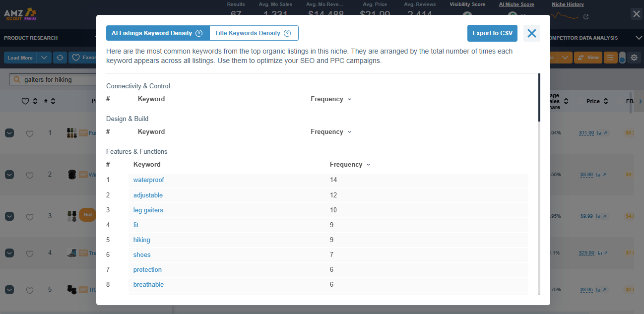Switch to the Title Keywords Density tab

click(x=249, y=33)
